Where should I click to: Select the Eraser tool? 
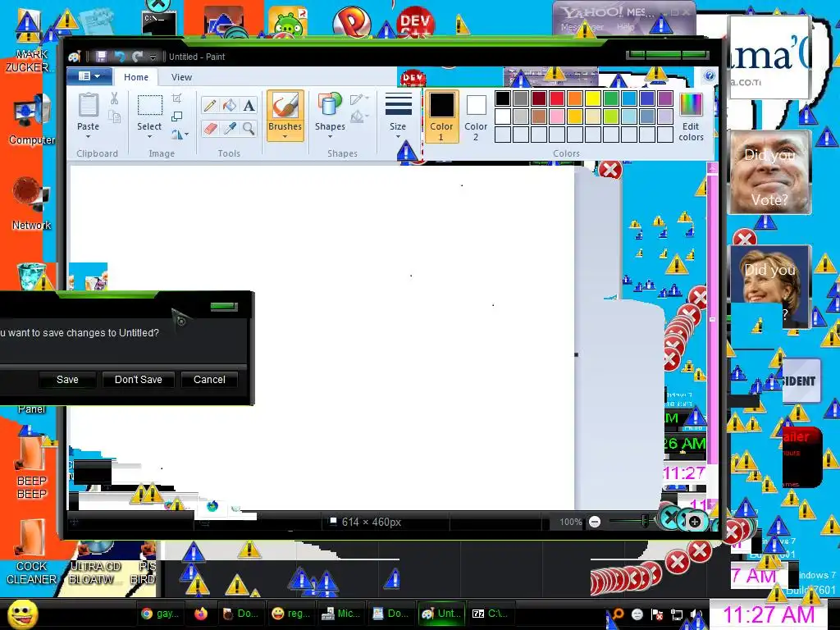(x=210, y=129)
